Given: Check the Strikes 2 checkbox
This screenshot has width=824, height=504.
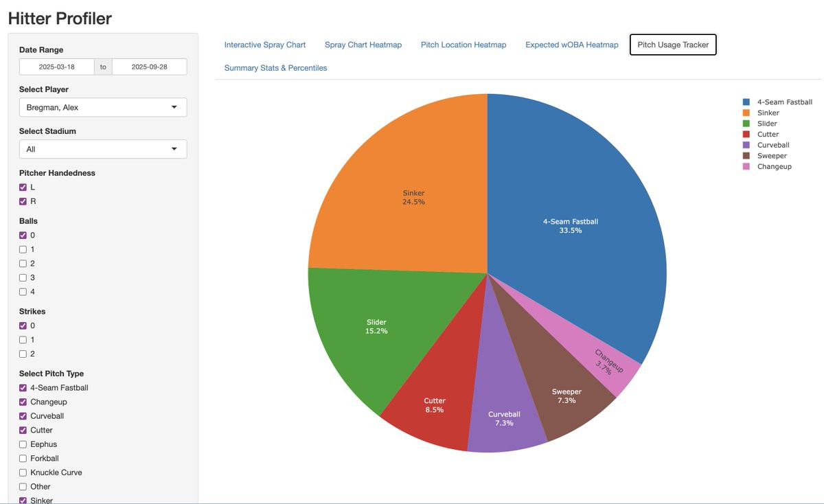Looking at the screenshot, I should [x=23, y=354].
